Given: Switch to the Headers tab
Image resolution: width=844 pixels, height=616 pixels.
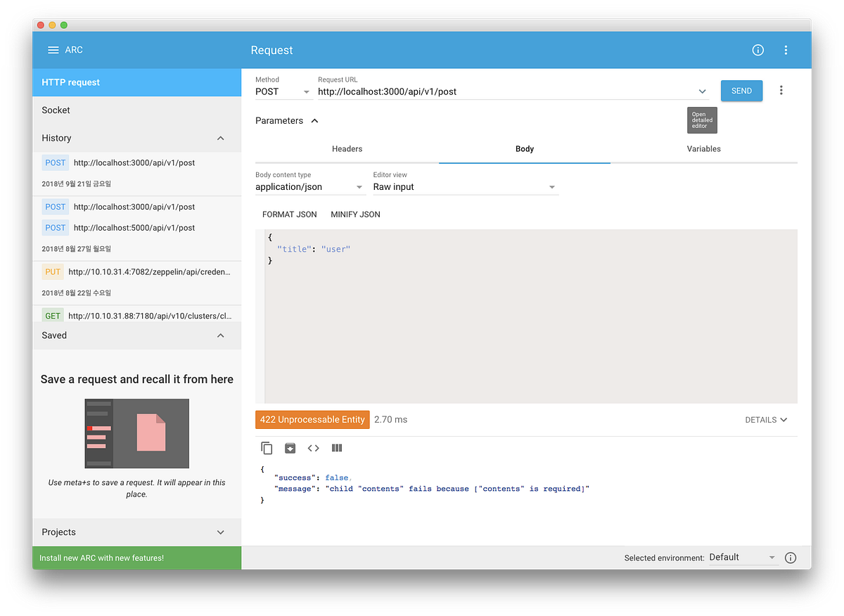Looking at the screenshot, I should pyautogui.click(x=347, y=148).
